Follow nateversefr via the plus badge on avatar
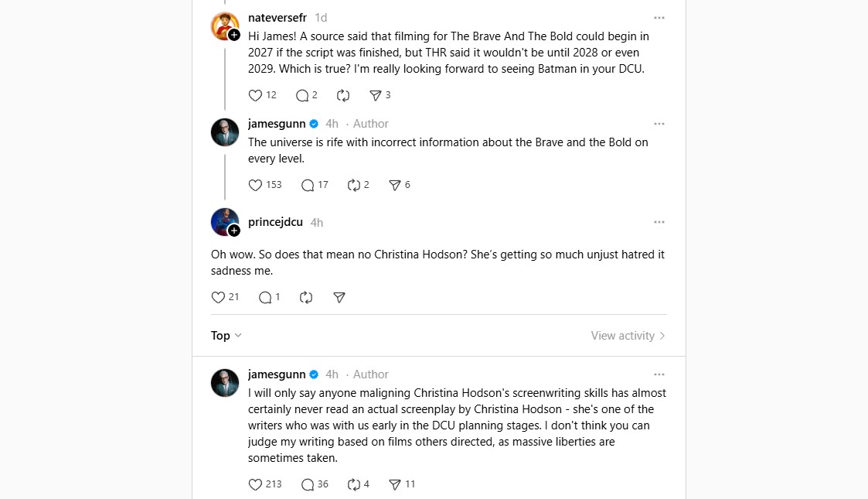The height and width of the screenshot is (499, 868). [232, 34]
